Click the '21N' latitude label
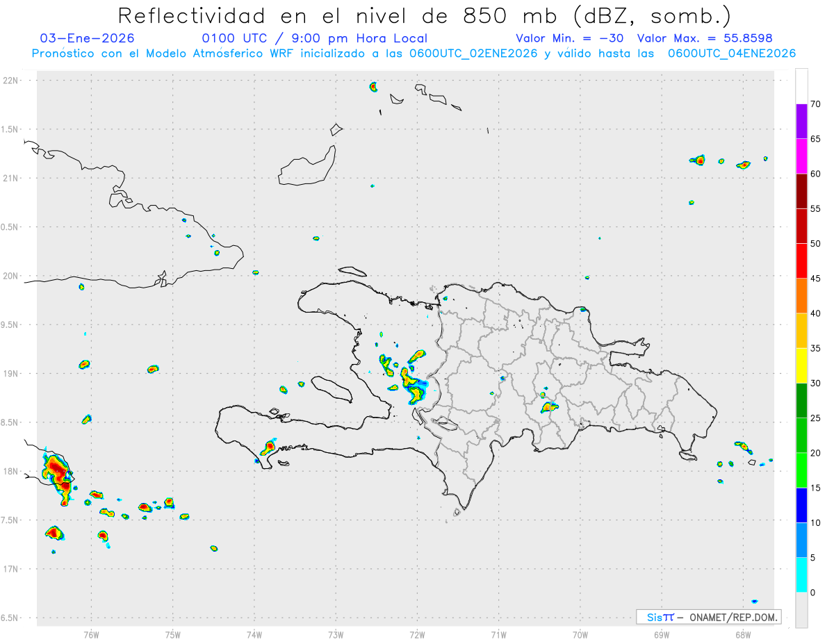Viewport: 834px width, 644px height. point(12,179)
